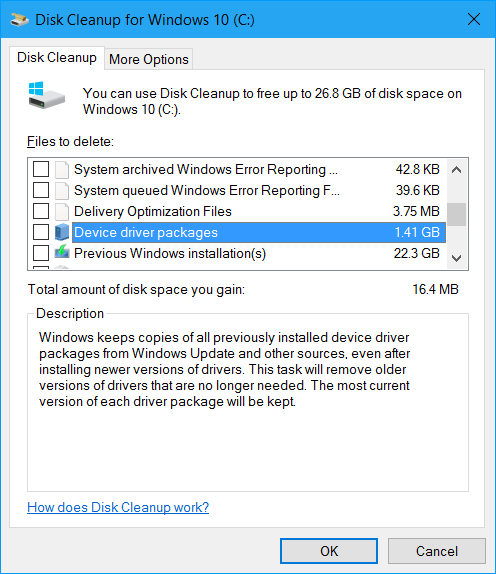
Task: Click the file list scroll up arrow
Action: click(456, 169)
